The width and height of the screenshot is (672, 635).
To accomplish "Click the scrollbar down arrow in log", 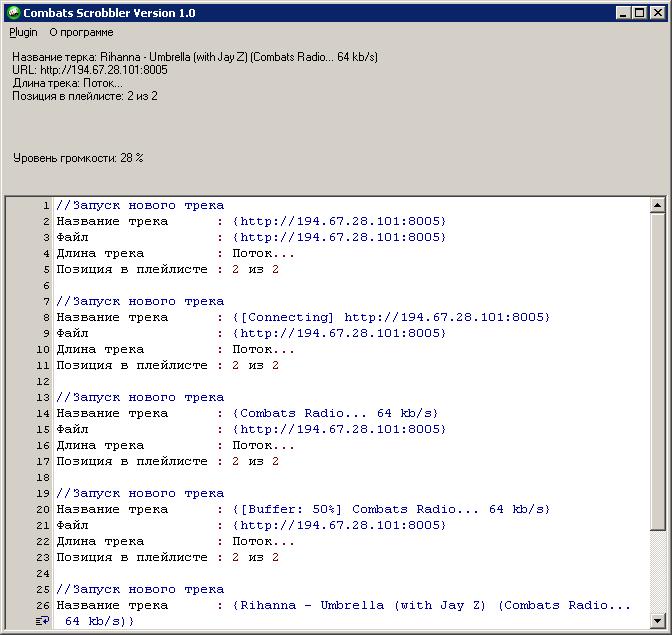I will point(657,620).
